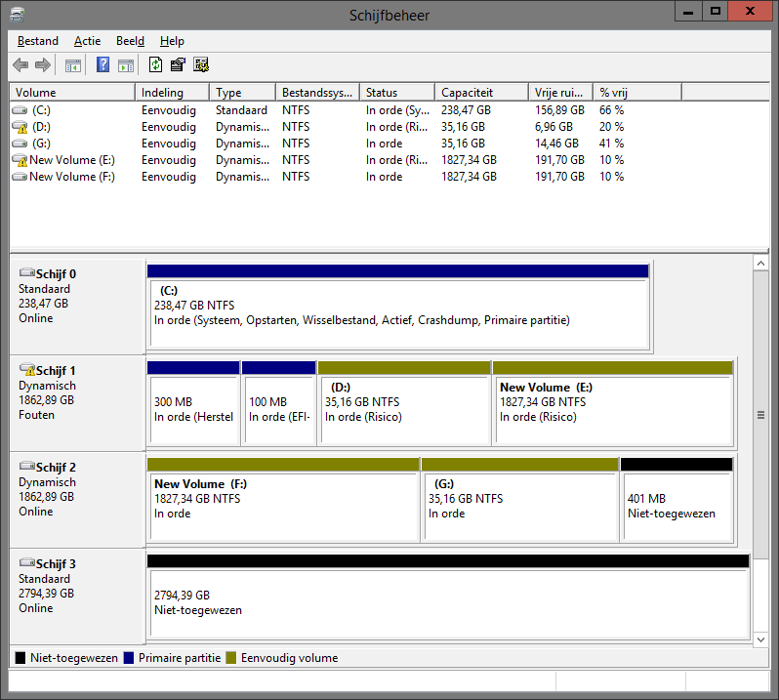Open the Beeld menu
Image resolution: width=779 pixels, height=700 pixels.
coord(130,41)
